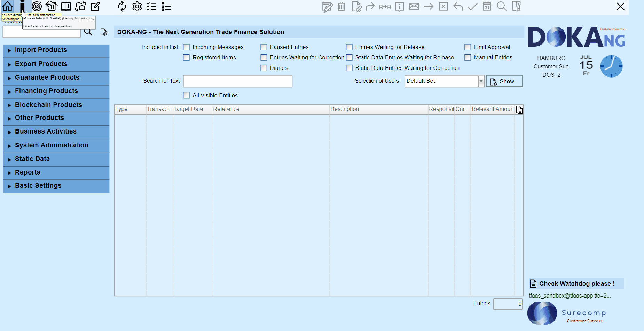644x331 pixels.
Task: Expand the Import Products section
Action: pos(41,50)
